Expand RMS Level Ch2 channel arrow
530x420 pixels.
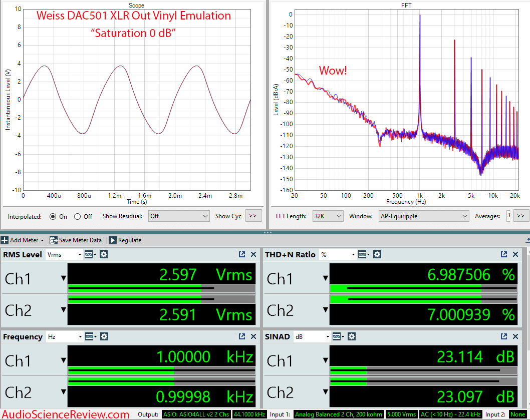(63, 310)
